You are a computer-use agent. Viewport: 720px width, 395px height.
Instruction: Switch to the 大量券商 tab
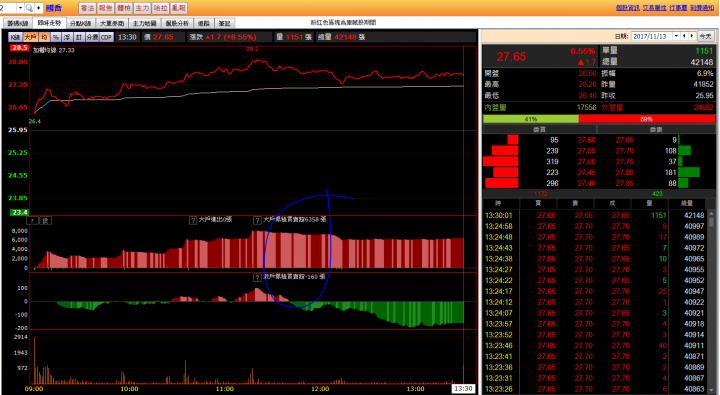tap(112, 23)
